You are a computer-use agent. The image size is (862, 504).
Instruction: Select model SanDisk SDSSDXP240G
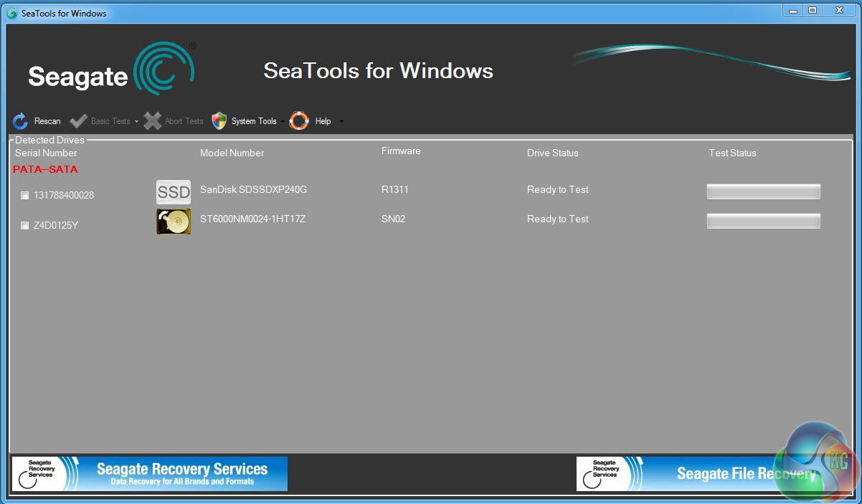click(x=253, y=189)
